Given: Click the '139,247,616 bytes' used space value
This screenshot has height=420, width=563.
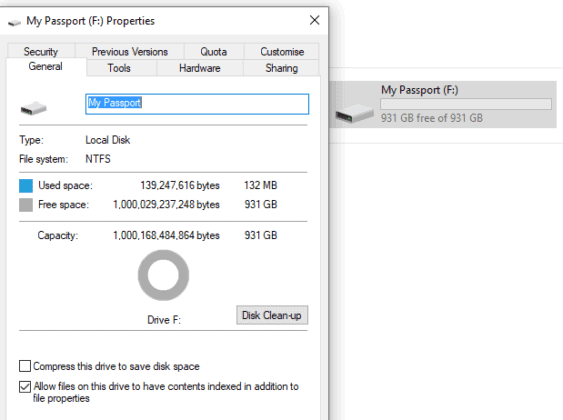Looking at the screenshot, I should 180,185.
